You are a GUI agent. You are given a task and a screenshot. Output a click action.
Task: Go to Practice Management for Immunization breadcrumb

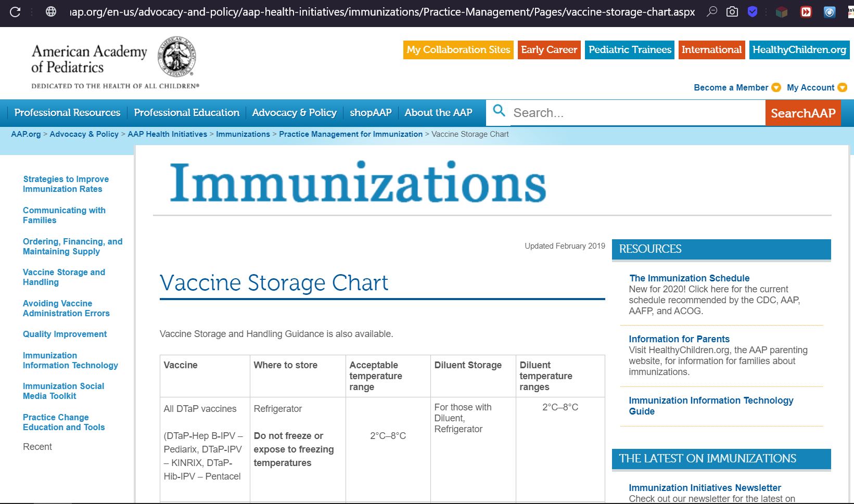351,134
